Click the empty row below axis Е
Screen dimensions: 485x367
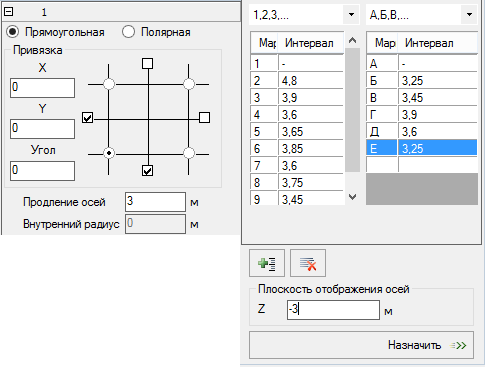422,165
